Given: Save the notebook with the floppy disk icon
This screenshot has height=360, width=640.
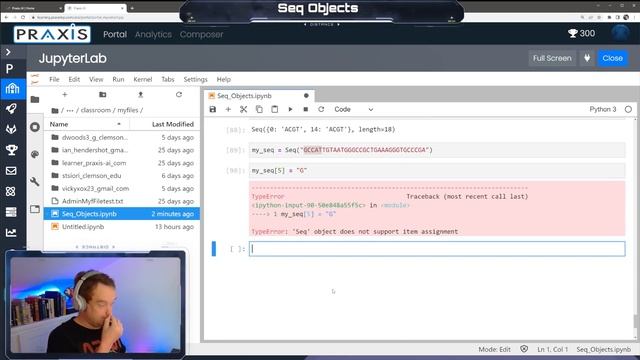Looking at the screenshot, I should (213, 109).
